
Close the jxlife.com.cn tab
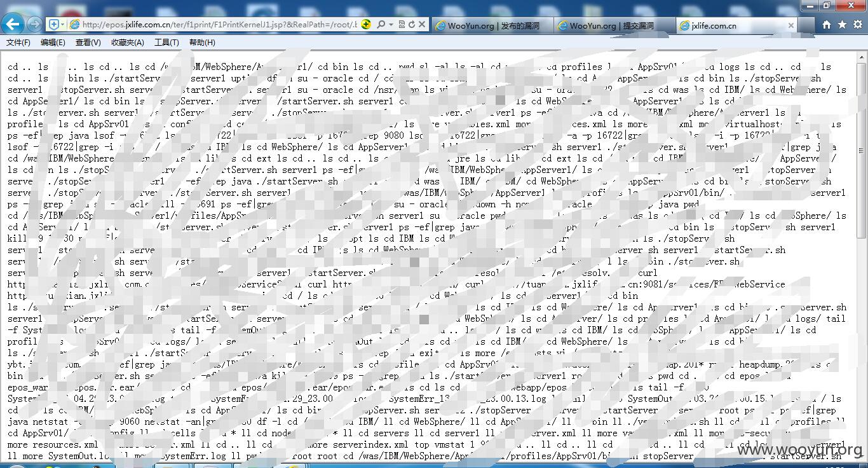tap(791, 25)
